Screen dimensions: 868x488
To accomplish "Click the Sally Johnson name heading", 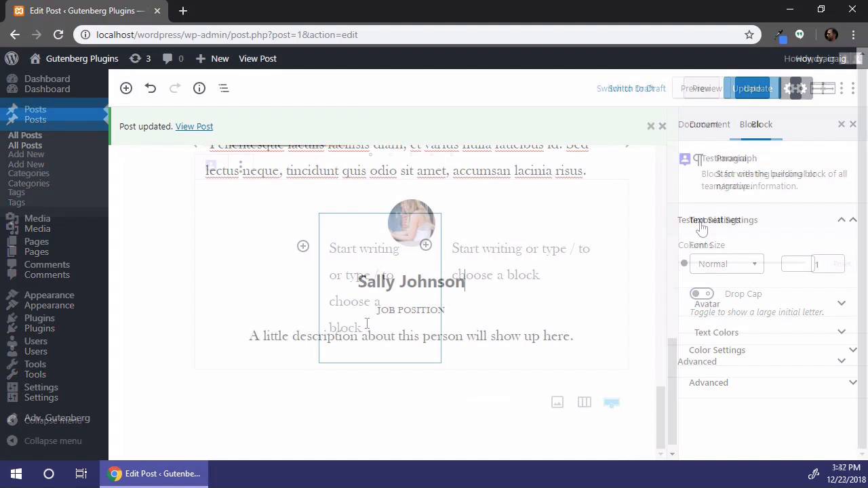I will coord(411,282).
